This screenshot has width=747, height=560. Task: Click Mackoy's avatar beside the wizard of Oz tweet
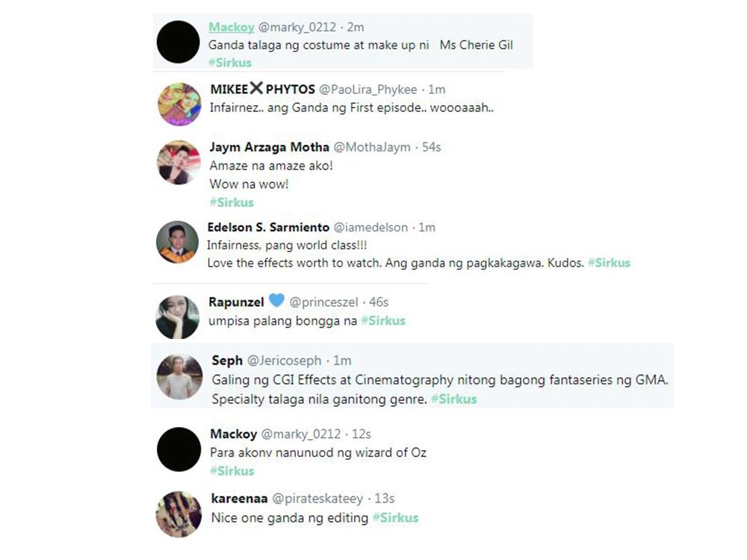pyautogui.click(x=178, y=449)
